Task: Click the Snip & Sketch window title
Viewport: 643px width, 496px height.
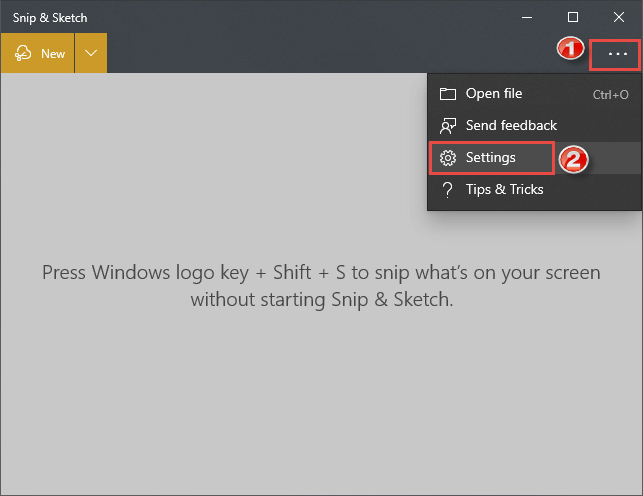Action: tap(50, 18)
